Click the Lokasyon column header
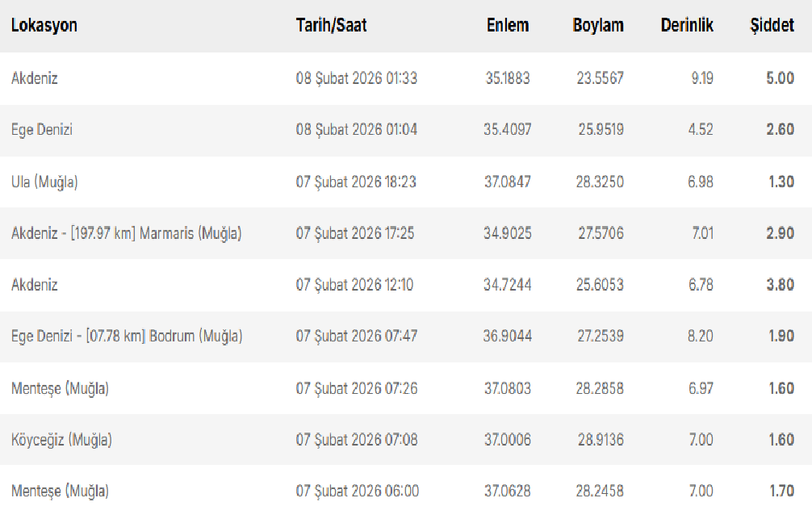 click(44, 25)
